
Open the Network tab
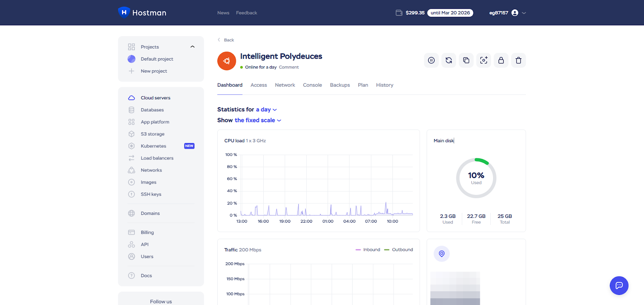(x=285, y=85)
